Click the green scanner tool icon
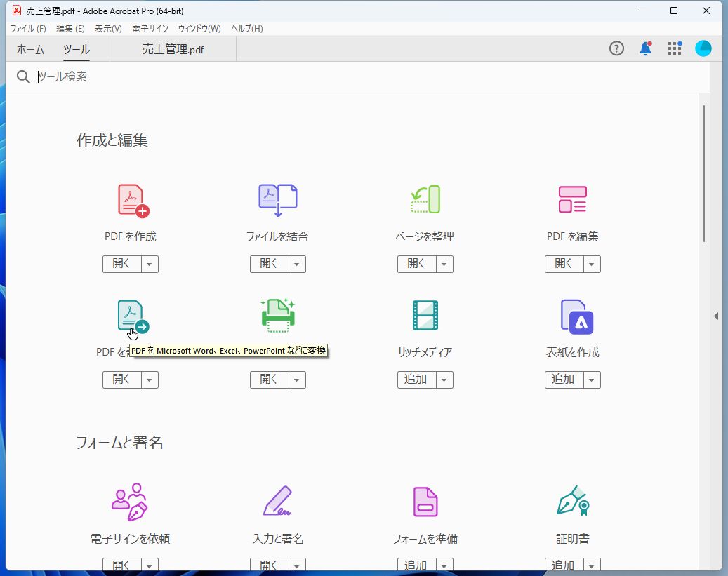 click(x=277, y=314)
